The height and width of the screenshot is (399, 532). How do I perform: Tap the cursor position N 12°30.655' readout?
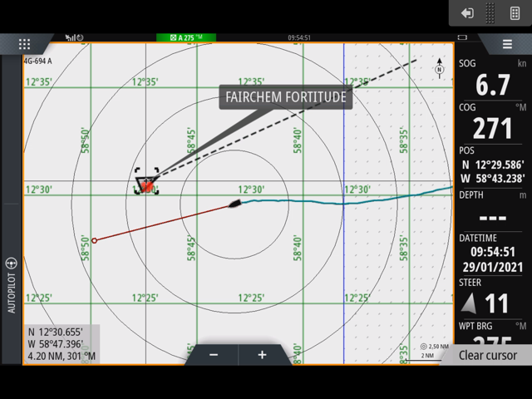(56, 332)
